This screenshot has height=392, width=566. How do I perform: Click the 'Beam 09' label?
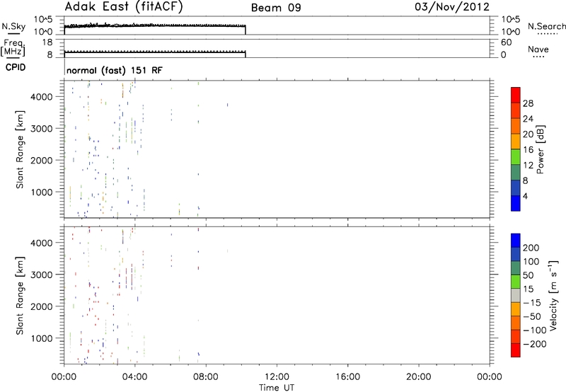(276, 8)
